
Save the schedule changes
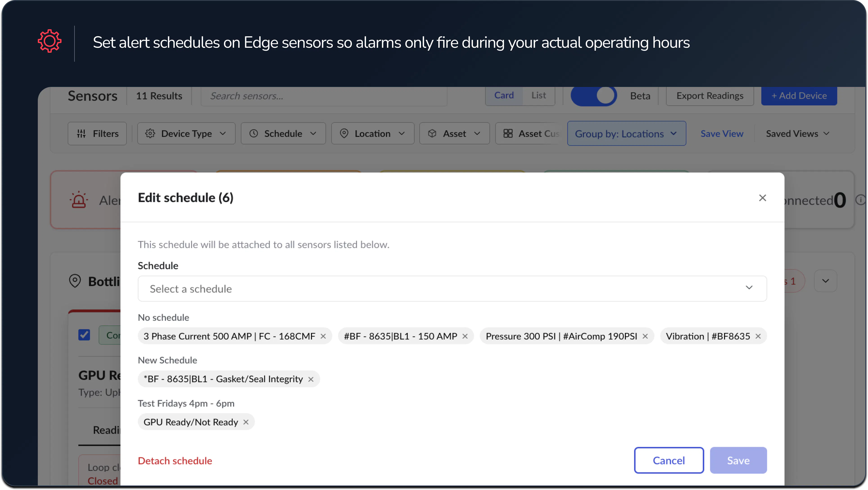[738, 460]
